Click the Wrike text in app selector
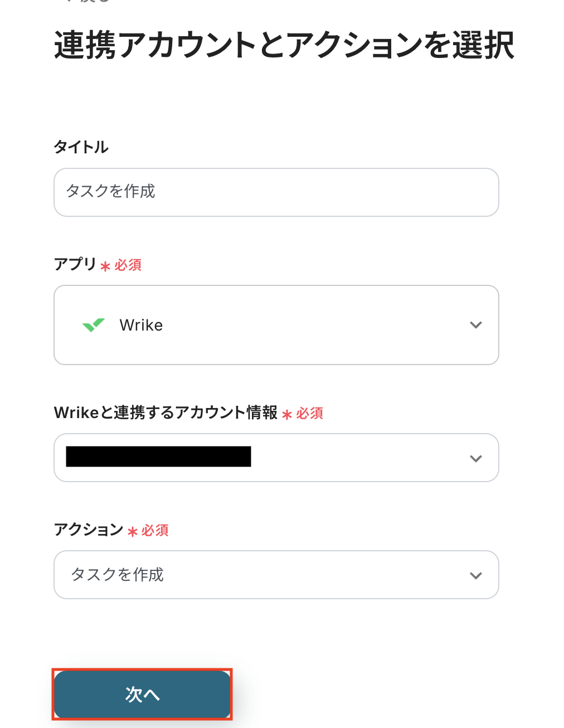The width and height of the screenshot is (564, 728). point(141,325)
